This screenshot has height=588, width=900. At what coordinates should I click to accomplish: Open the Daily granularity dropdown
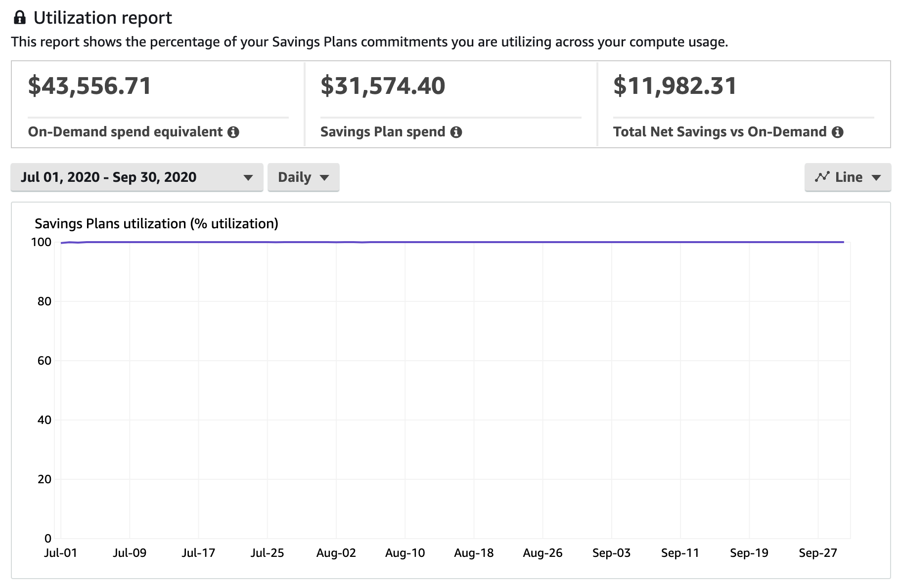304,177
